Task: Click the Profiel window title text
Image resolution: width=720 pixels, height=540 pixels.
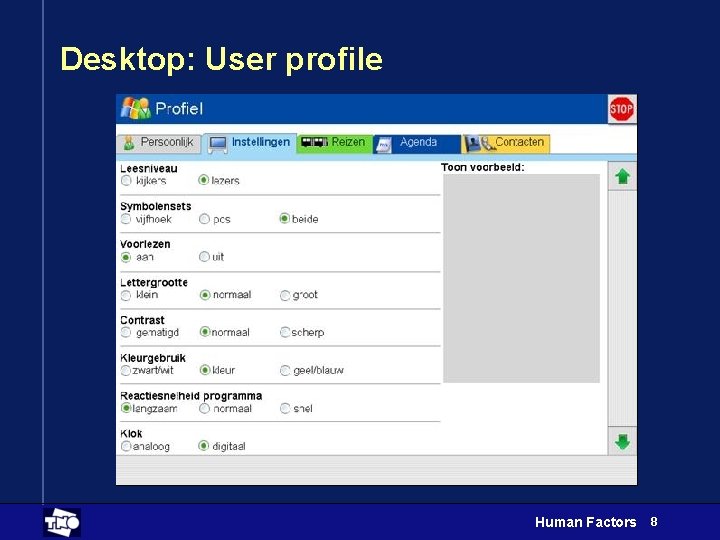Action: (x=179, y=109)
